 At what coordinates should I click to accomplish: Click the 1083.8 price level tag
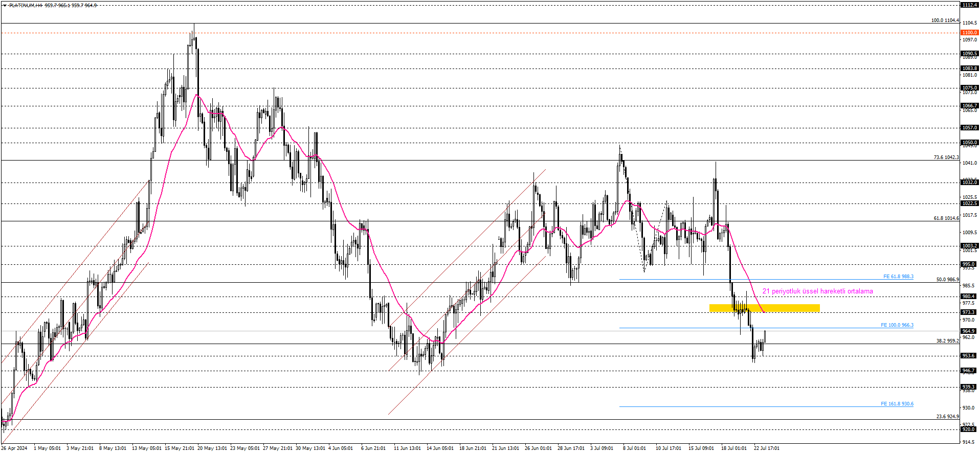tap(969, 69)
